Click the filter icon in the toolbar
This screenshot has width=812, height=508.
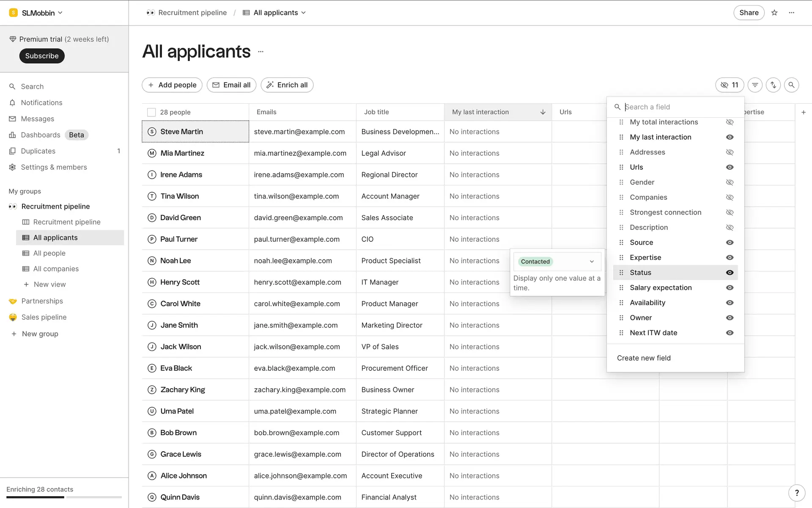755,85
